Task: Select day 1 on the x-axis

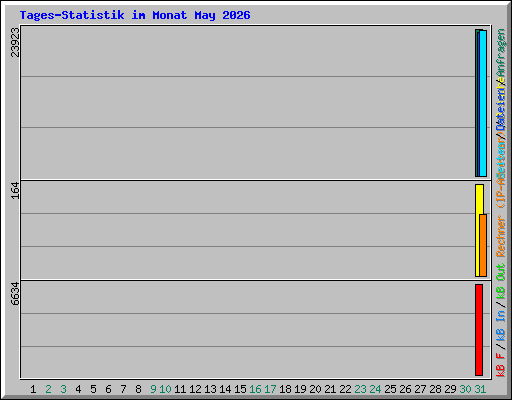Action: (x=33, y=389)
